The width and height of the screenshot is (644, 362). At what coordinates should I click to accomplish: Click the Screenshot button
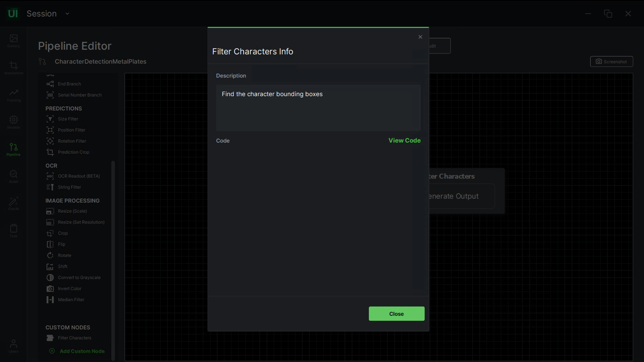(611, 61)
